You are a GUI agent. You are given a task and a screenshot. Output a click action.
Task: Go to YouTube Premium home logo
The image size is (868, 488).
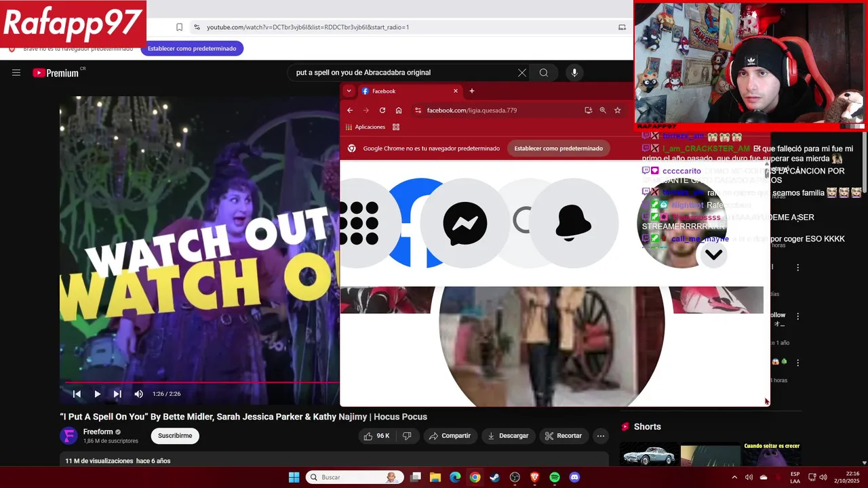pyautogui.click(x=56, y=73)
